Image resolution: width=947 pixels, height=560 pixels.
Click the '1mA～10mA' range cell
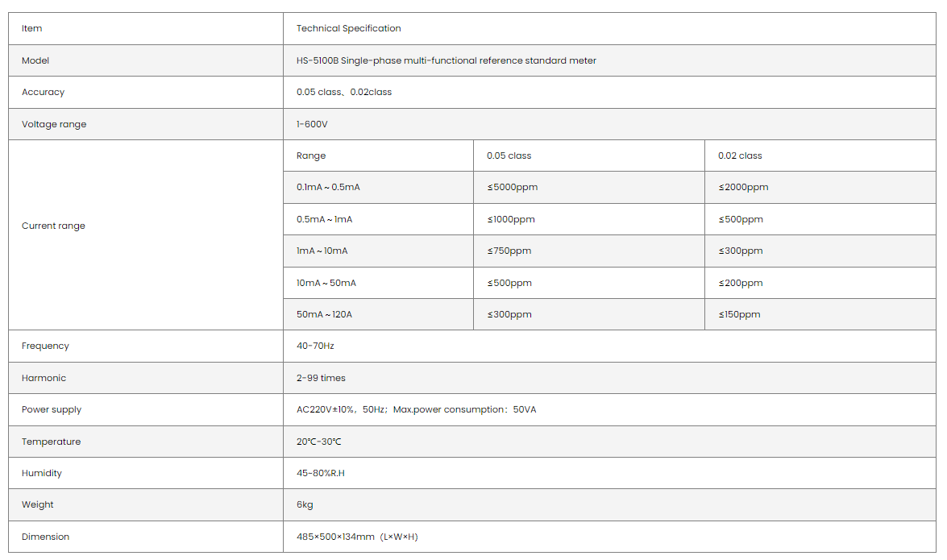[x=322, y=251]
